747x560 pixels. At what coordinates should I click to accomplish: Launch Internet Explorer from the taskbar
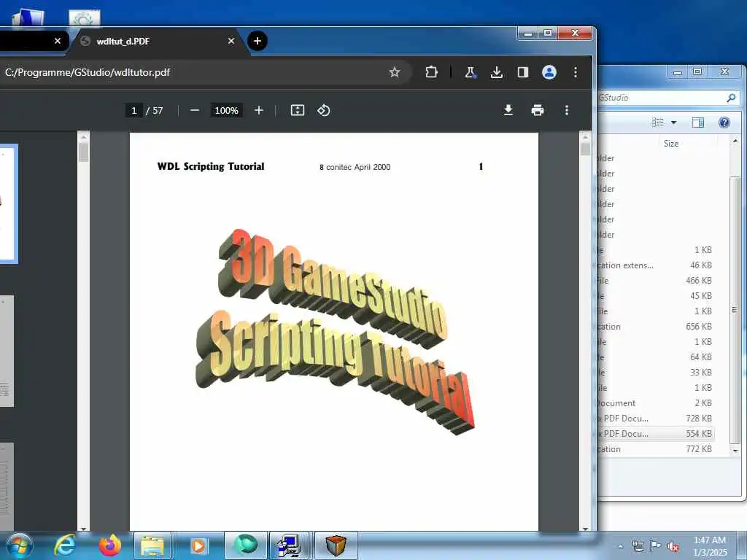[65, 545]
